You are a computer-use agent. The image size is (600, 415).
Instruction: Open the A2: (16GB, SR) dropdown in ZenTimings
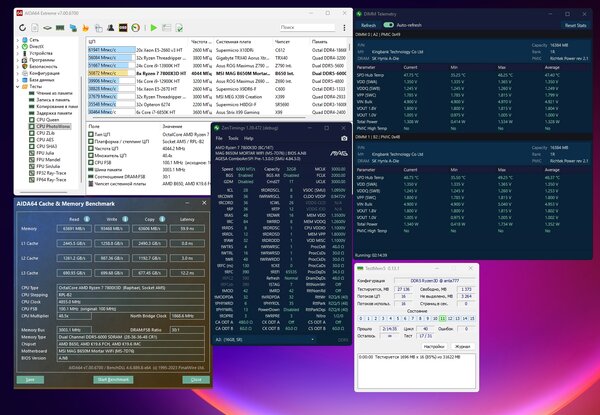click(x=265, y=339)
